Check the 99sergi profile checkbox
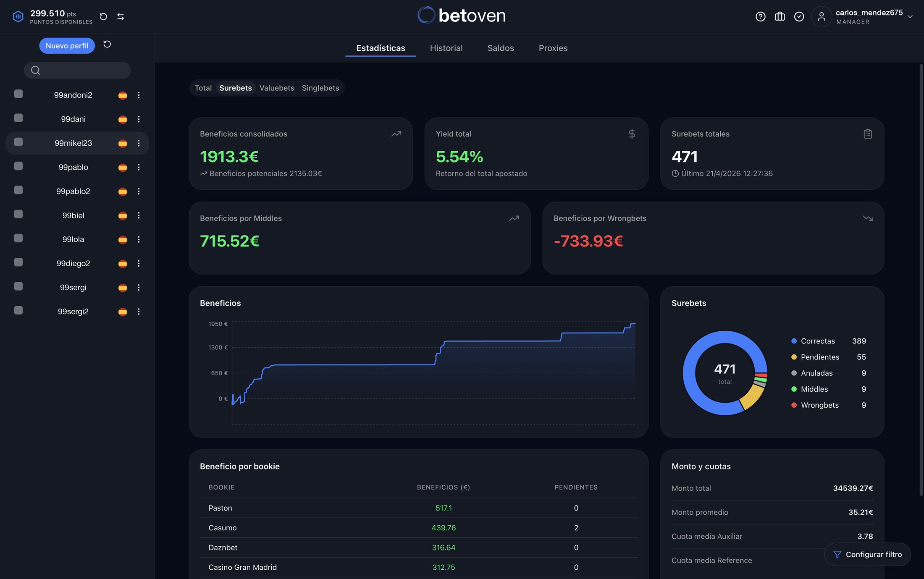The height and width of the screenshot is (579, 924). (x=18, y=286)
